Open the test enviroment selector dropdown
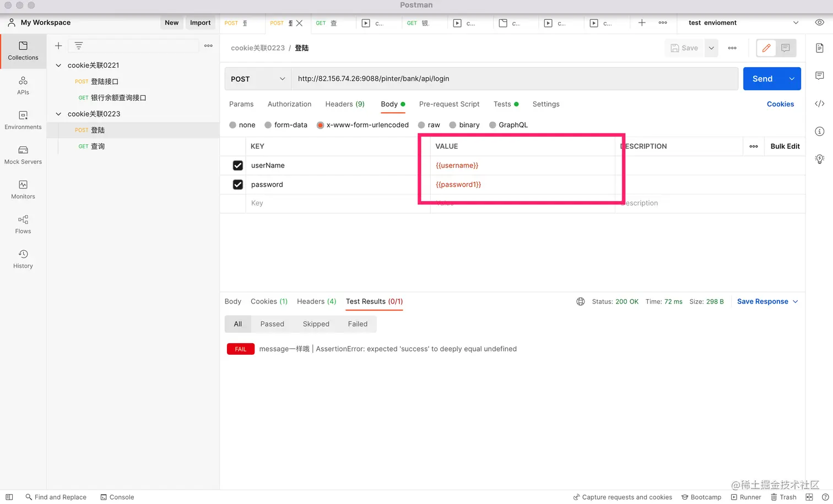The width and height of the screenshot is (833, 504). coord(743,23)
